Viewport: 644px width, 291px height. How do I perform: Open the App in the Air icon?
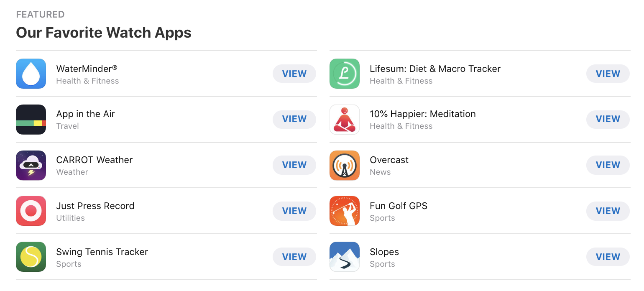31,120
